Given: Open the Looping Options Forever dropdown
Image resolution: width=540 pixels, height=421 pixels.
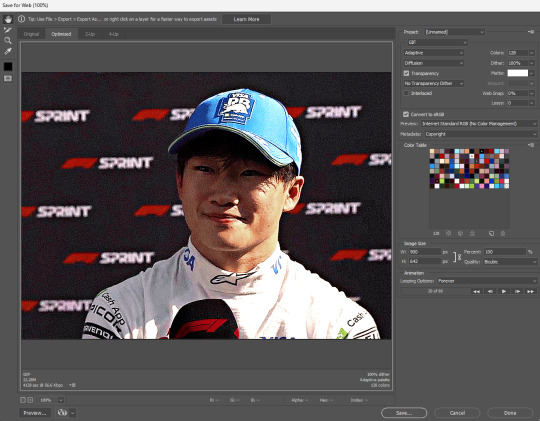Looking at the screenshot, I should coord(487,281).
